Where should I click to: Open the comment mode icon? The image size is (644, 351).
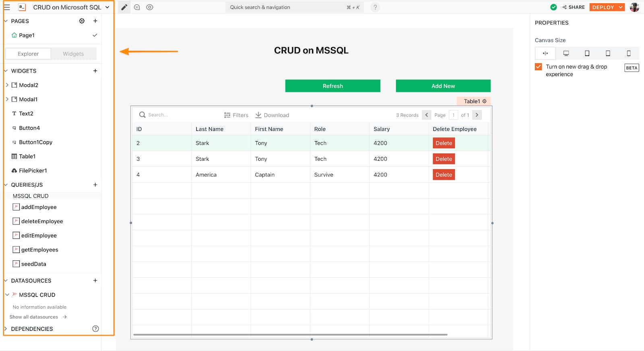click(137, 7)
